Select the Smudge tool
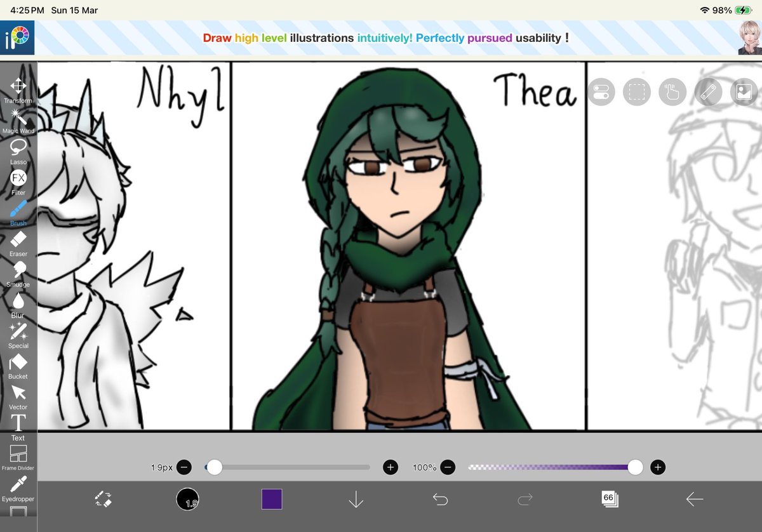Screen dimensions: 762x532 point(18,274)
